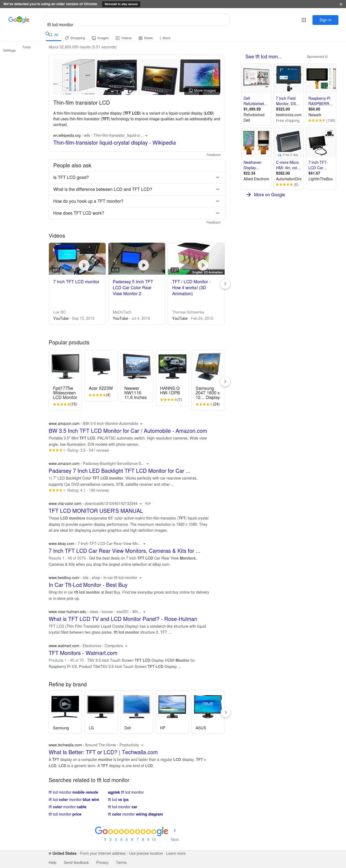Show next videos with arrow button
346x868 pixels.
point(225,284)
